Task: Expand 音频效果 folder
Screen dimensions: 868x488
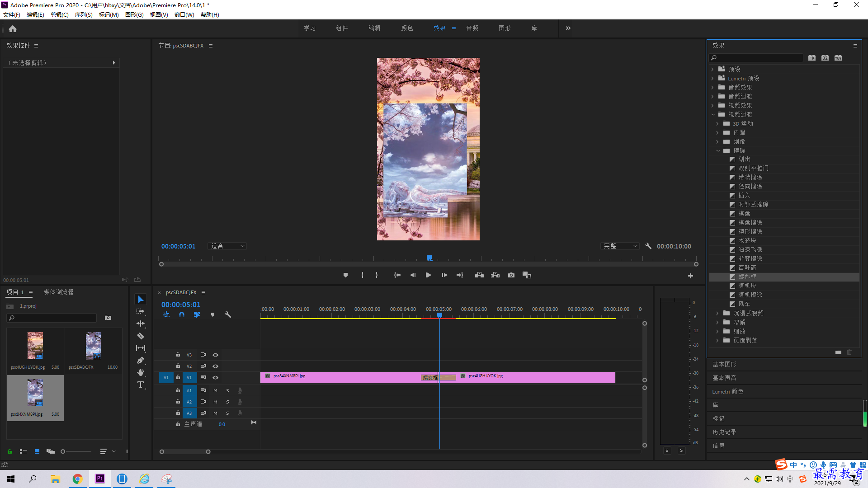Action: pos(712,87)
